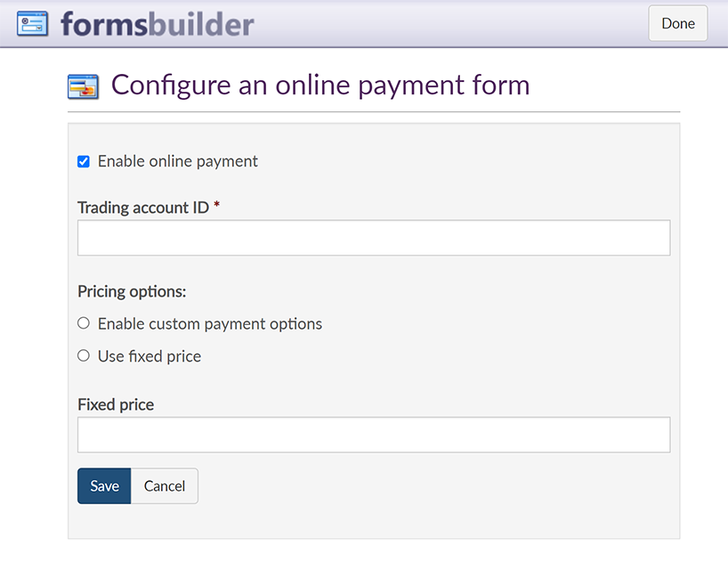728x578 pixels.
Task: Untick the Enable online payment checkbox
Action: (x=84, y=161)
